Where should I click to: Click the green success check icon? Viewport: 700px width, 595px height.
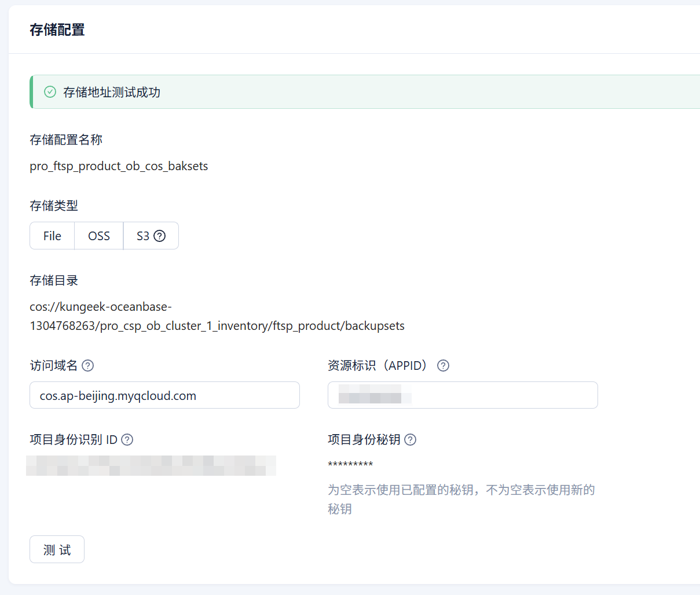coord(50,92)
